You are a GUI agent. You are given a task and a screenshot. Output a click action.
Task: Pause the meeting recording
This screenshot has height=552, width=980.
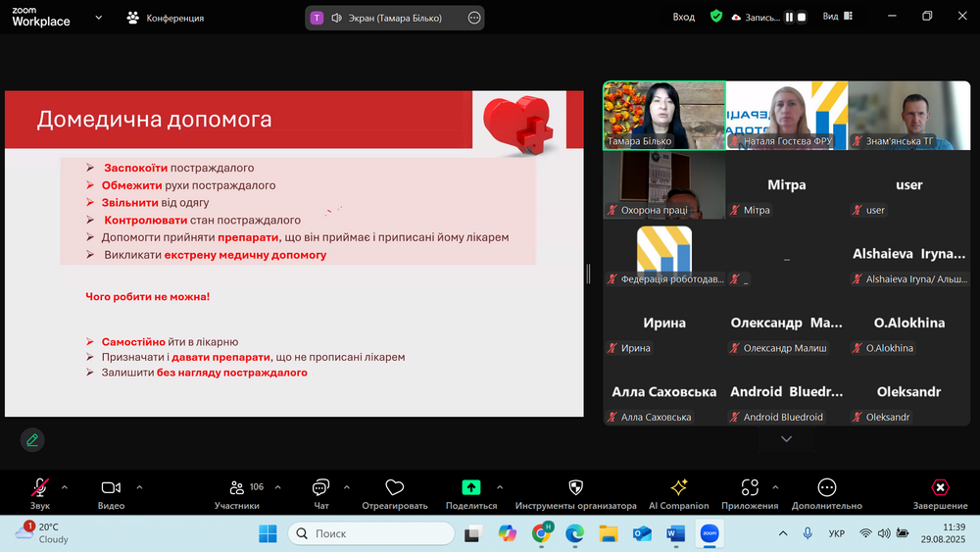[x=789, y=17]
